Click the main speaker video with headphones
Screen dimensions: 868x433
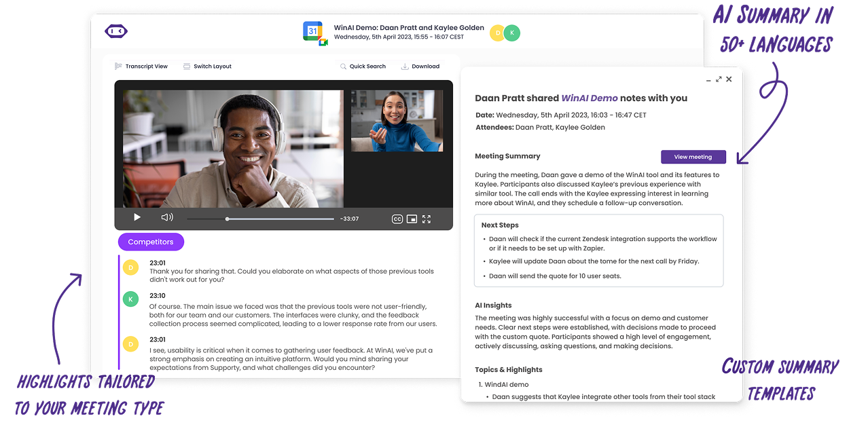click(x=233, y=149)
